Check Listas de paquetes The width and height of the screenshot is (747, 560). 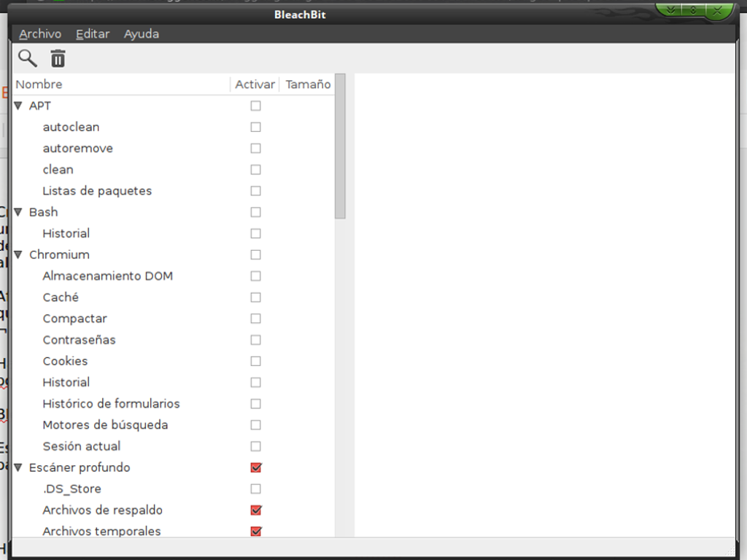pos(255,190)
